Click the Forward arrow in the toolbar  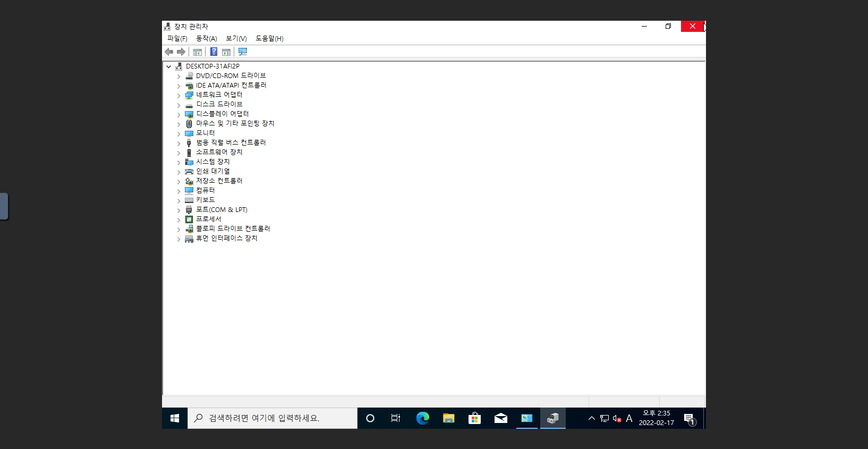[x=181, y=52]
